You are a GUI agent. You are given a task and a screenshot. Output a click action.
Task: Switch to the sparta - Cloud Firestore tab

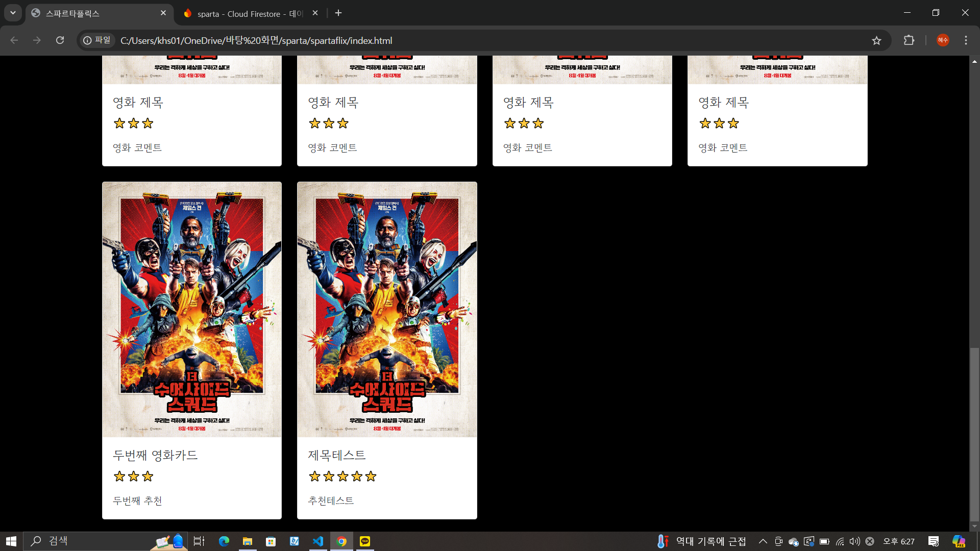coord(251,13)
